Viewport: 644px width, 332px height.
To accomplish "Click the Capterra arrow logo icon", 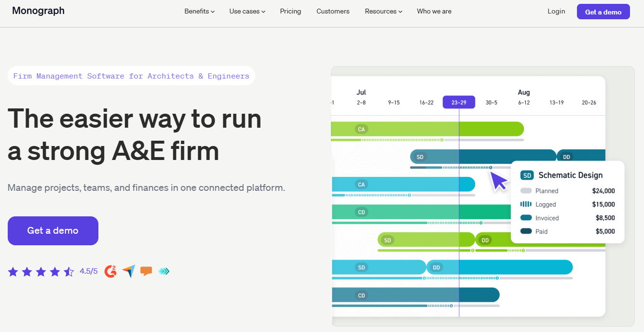I will [128, 271].
